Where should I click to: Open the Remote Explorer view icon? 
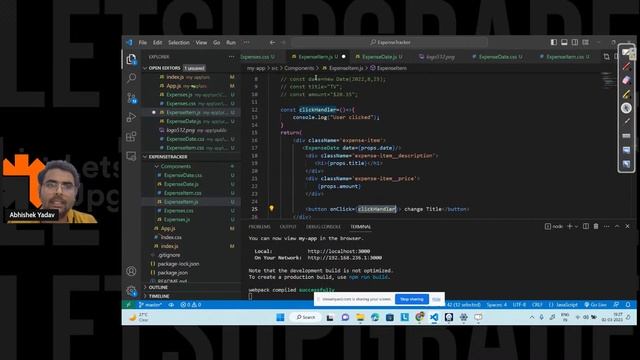tap(131, 156)
